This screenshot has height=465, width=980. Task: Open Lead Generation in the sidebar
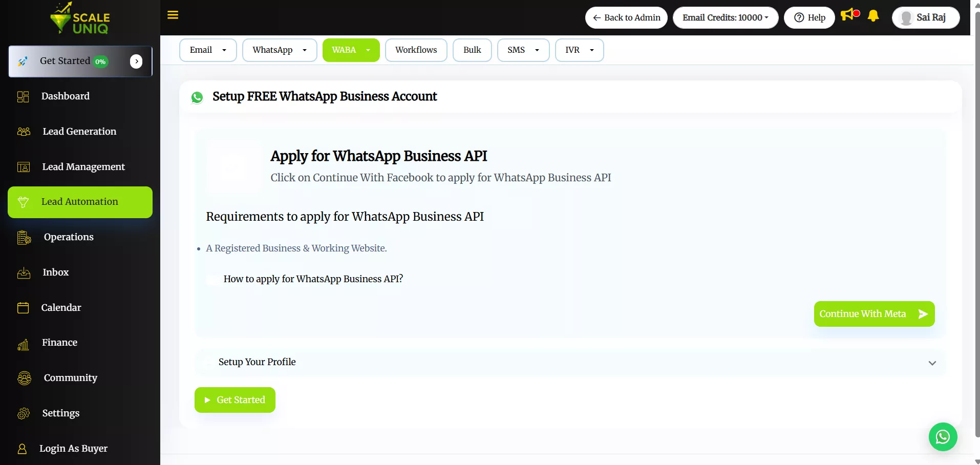point(80,132)
